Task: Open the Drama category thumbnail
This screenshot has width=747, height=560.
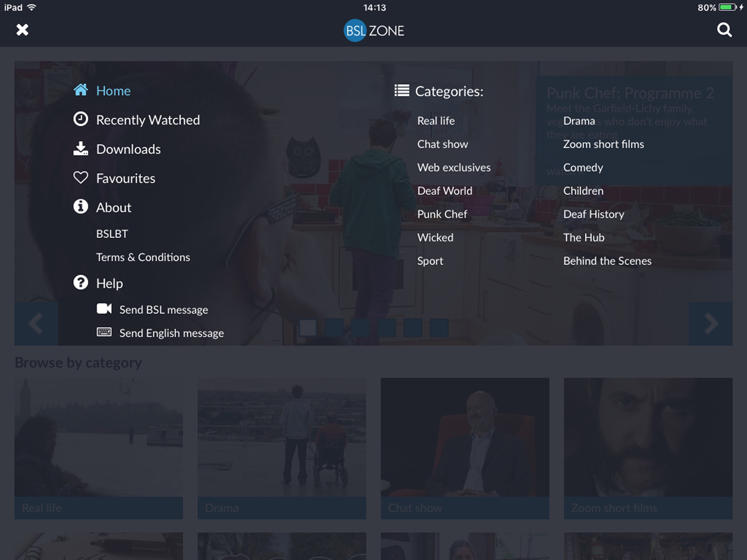Action: point(282,448)
